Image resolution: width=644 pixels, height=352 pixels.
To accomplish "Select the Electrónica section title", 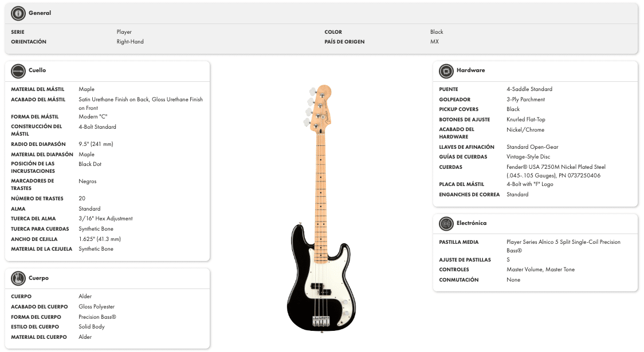I will 472,223.
